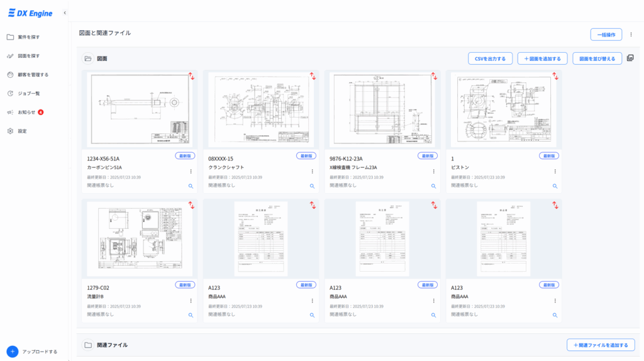Click the blue plus upload icon
644x361 pixels.
tap(12, 351)
